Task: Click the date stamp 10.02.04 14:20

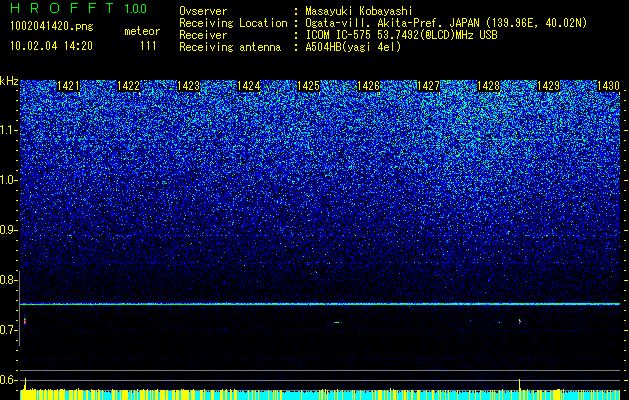Action: pos(51,46)
